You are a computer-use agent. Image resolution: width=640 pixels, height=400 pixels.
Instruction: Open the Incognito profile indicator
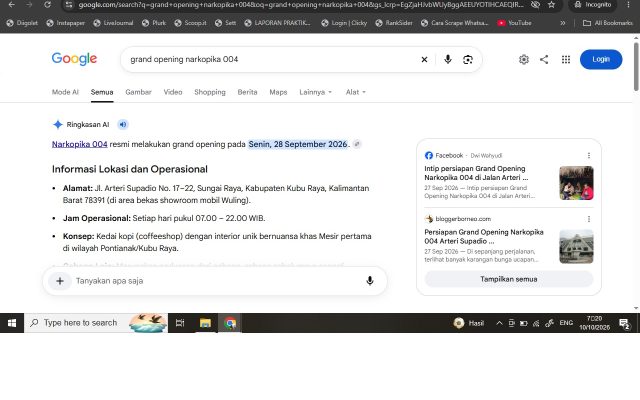(592, 4)
